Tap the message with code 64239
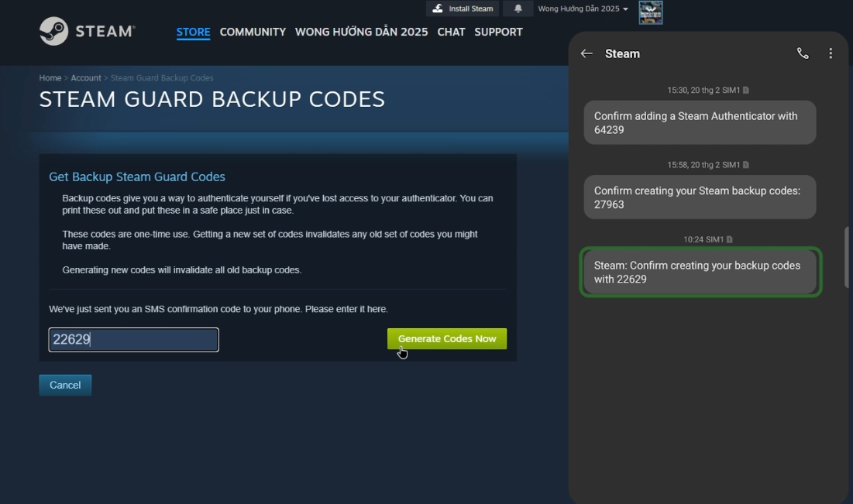The image size is (853, 504). click(700, 122)
